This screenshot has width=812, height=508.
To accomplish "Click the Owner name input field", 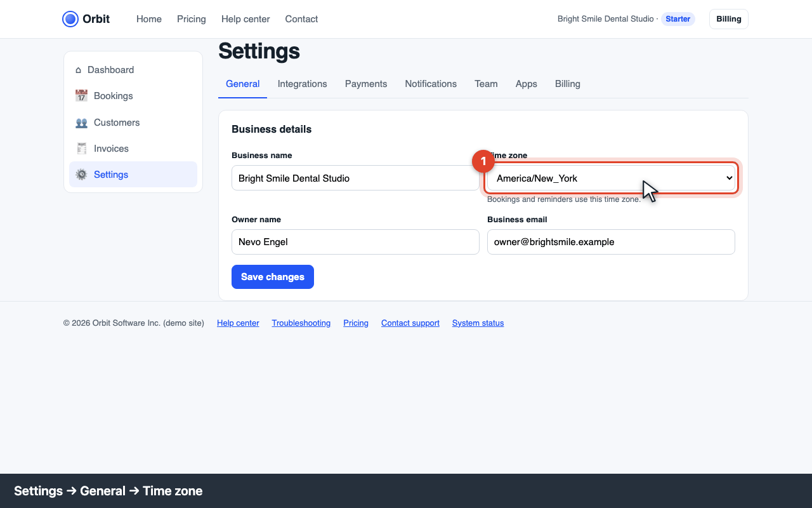I will [355, 242].
